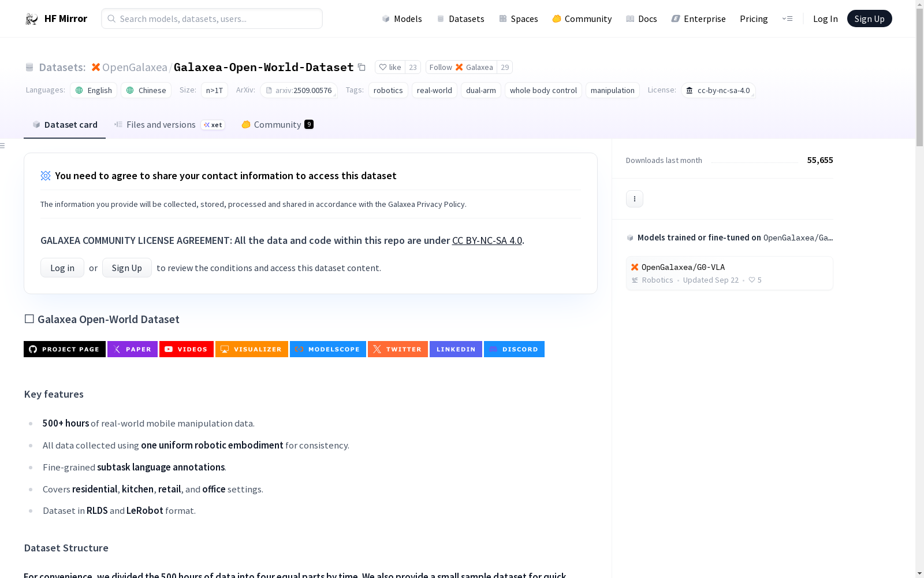924x578 pixels.
Task: Click the datasets stack icon before 'Datasets:'
Action: click(x=29, y=67)
